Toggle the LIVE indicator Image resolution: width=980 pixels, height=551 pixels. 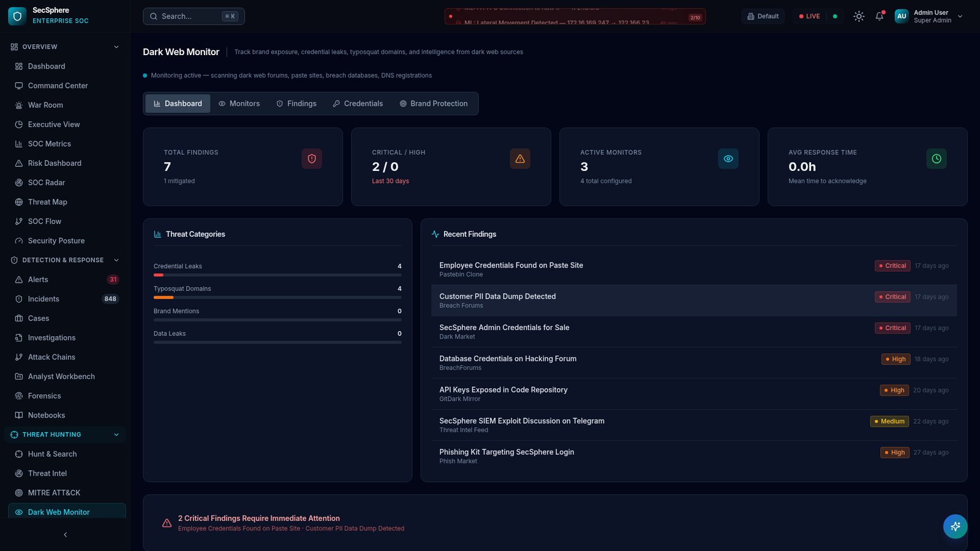tap(810, 17)
